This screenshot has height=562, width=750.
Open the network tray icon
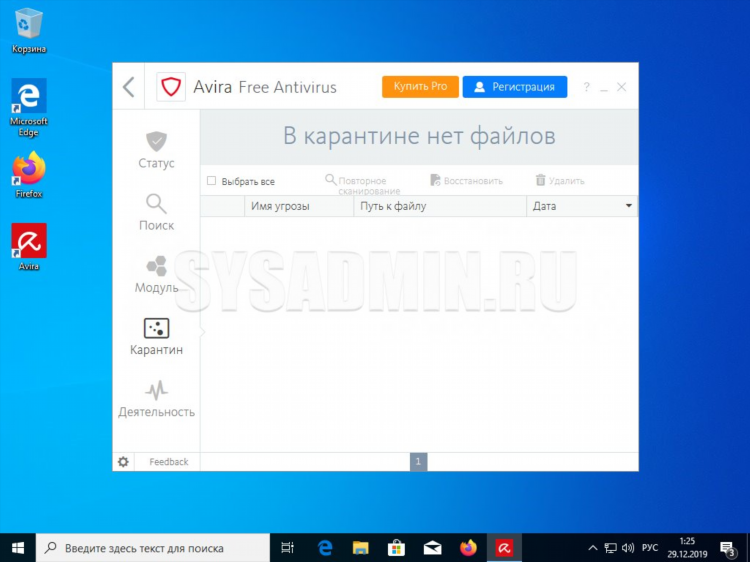point(610,548)
